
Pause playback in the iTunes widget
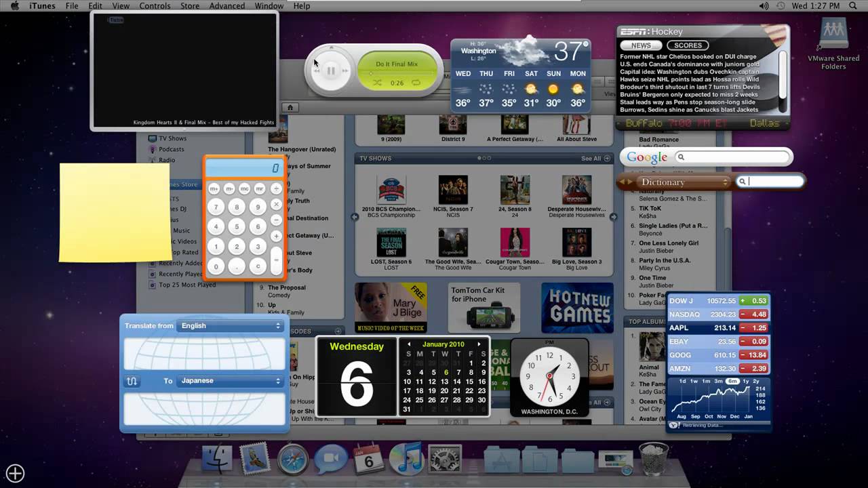[331, 70]
